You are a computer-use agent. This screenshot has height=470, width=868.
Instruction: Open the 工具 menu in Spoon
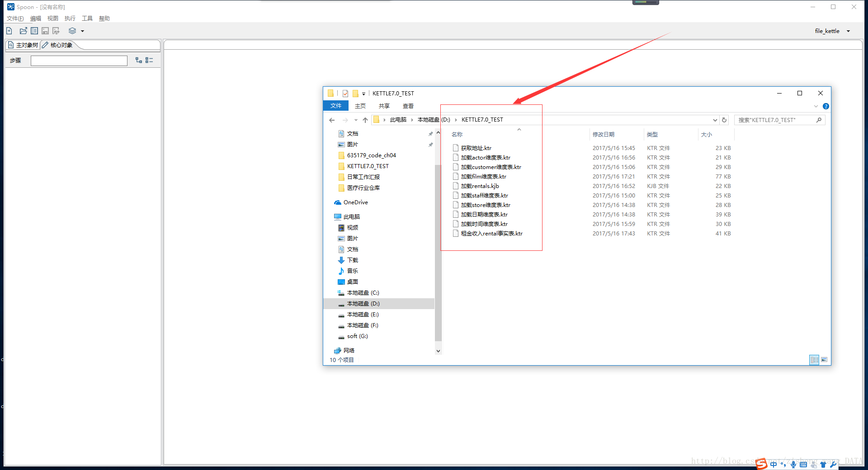click(87, 19)
